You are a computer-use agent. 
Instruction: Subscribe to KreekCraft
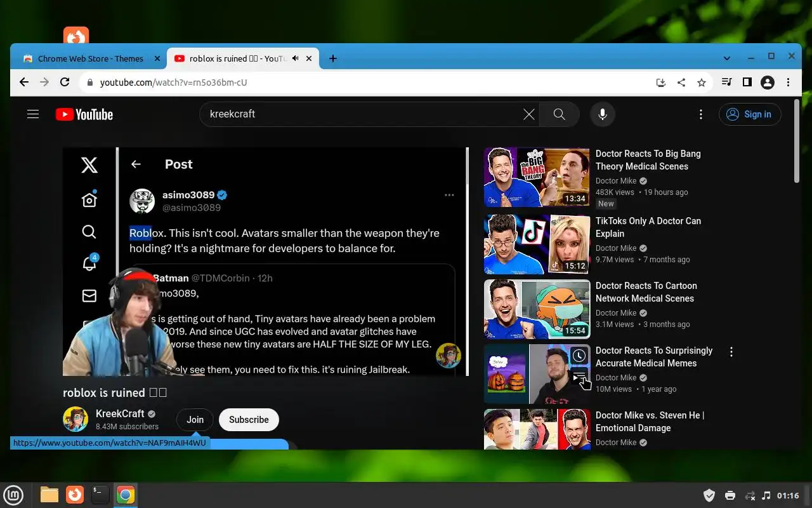click(249, 420)
